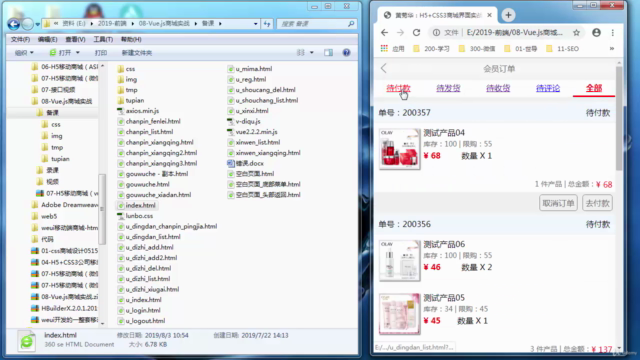Viewport: 640px width, 360px height.
Task: Switch to 待收货 tab
Action: pyautogui.click(x=498, y=88)
